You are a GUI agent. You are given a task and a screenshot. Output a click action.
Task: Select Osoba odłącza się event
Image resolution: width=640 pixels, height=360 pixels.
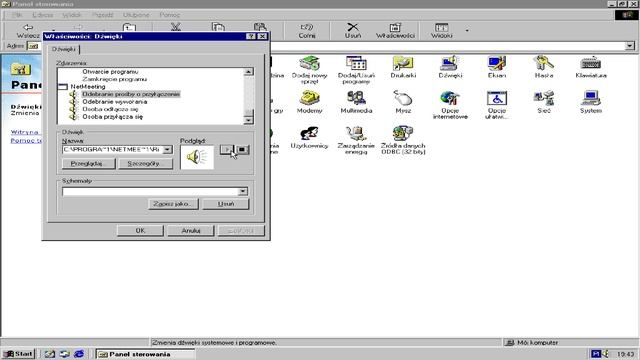pyautogui.click(x=110, y=109)
